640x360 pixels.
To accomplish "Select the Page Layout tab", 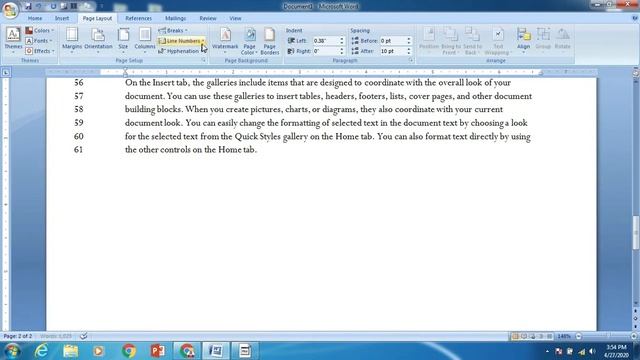I will tap(97, 18).
